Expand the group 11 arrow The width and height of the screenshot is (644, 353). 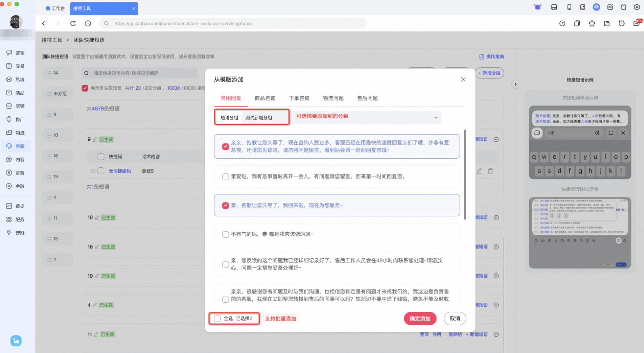(x=496, y=334)
